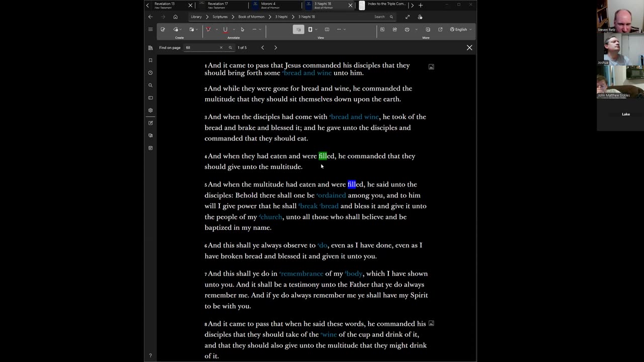Click the Library books icon in sidebar

click(x=150, y=48)
